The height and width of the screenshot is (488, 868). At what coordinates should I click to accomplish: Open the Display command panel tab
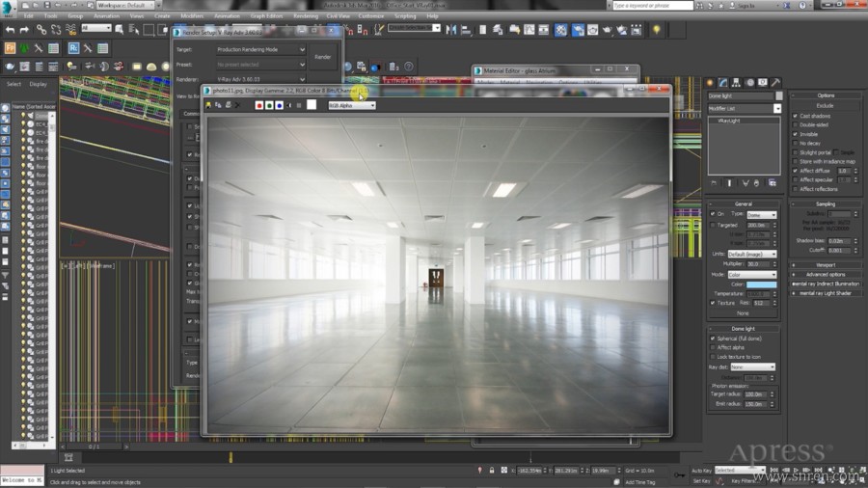[763, 82]
